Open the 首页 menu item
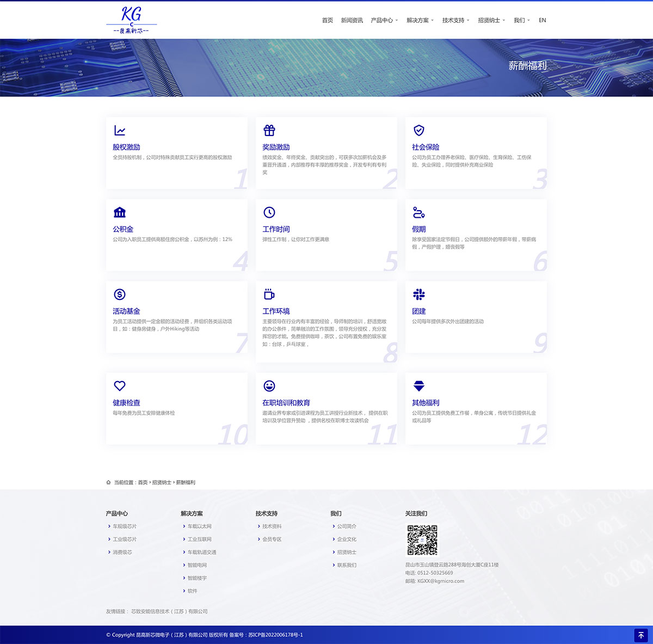The image size is (653, 644). [x=328, y=20]
